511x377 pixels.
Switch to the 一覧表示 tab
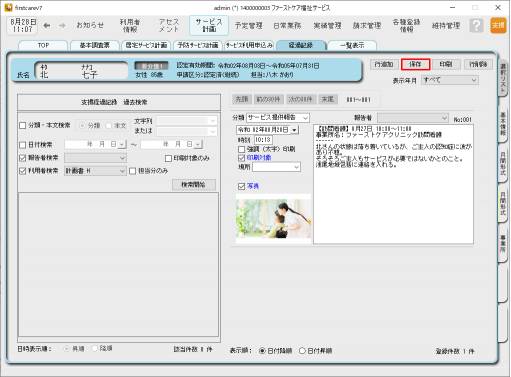pos(352,45)
